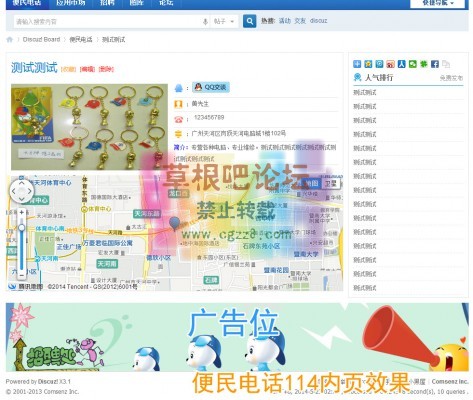Image resolution: width=473 pixels, height=400 pixels.
Task: Click the search text input field
Action: point(107,22)
